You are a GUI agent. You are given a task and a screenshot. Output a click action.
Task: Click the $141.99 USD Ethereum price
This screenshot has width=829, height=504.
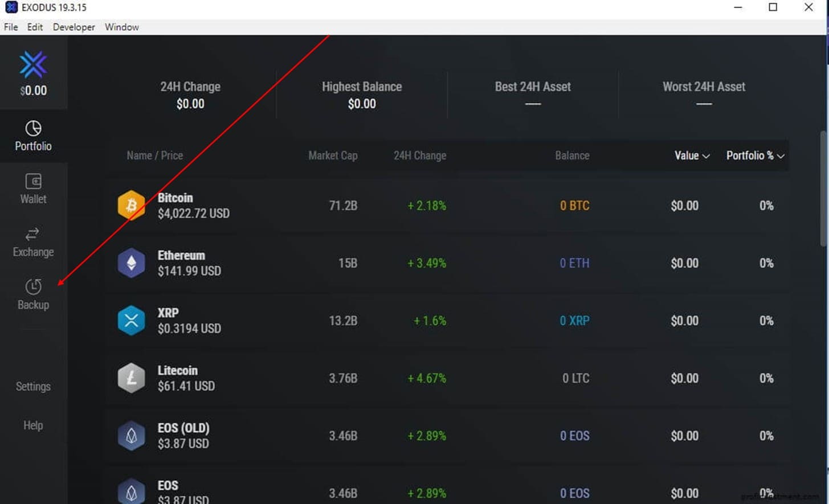pyautogui.click(x=189, y=271)
